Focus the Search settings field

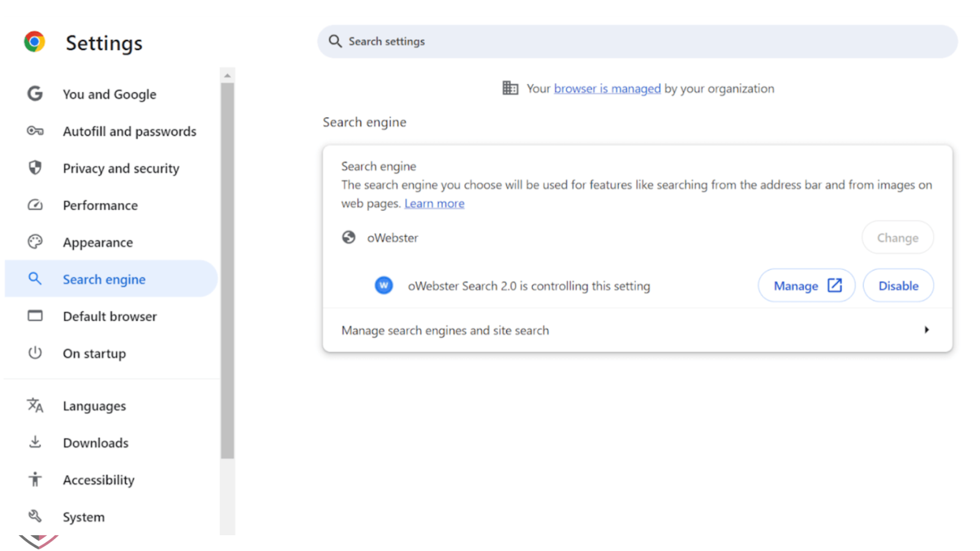[x=637, y=42]
